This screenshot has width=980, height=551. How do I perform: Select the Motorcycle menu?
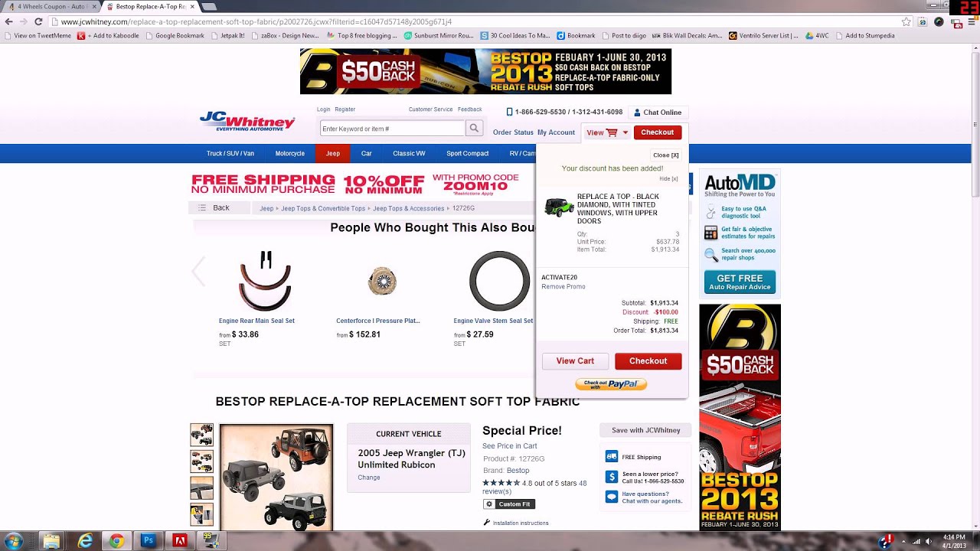pyautogui.click(x=290, y=153)
